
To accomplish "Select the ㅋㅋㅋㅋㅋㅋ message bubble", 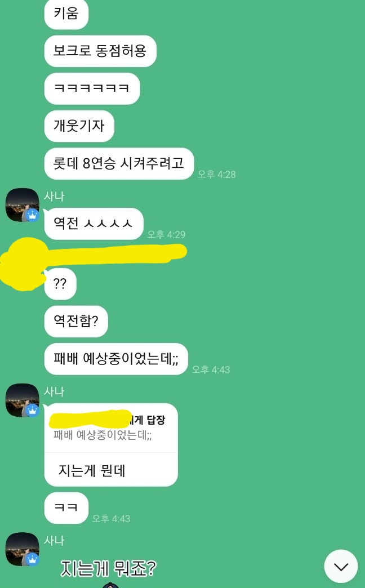I will [92, 88].
